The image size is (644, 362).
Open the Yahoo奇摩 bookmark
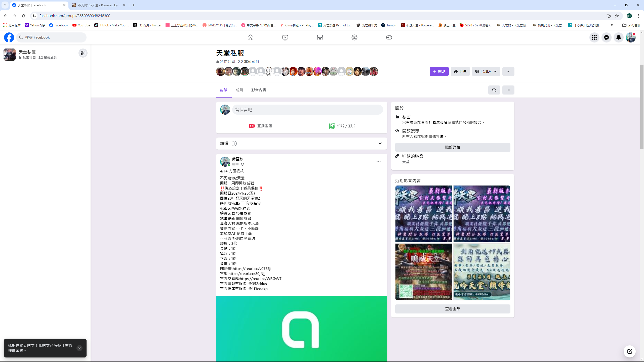tap(35, 25)
